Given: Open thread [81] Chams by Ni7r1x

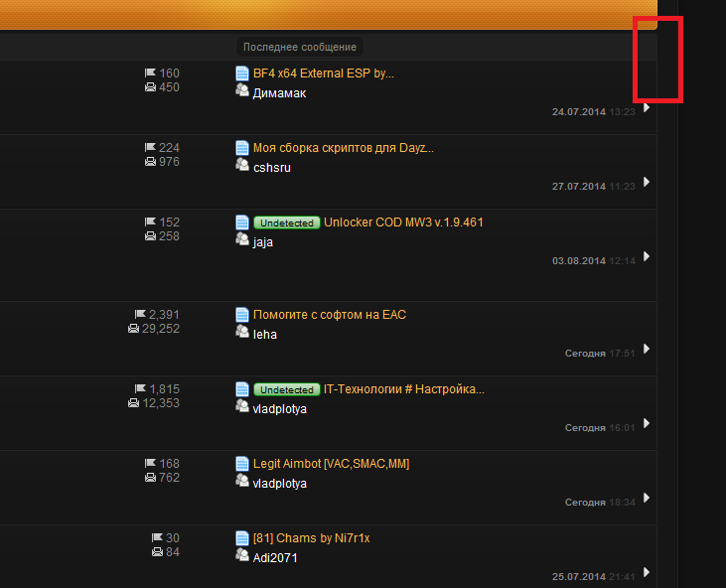Looking at the screenshot, I should point(311,538).
